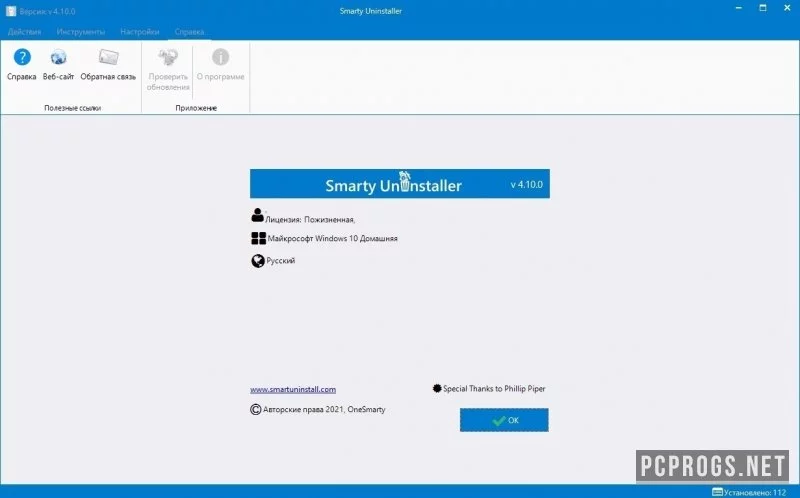The width and height of the screenshot is (800, 498).
Task: Click the user license icon
Action: (257, 215)
